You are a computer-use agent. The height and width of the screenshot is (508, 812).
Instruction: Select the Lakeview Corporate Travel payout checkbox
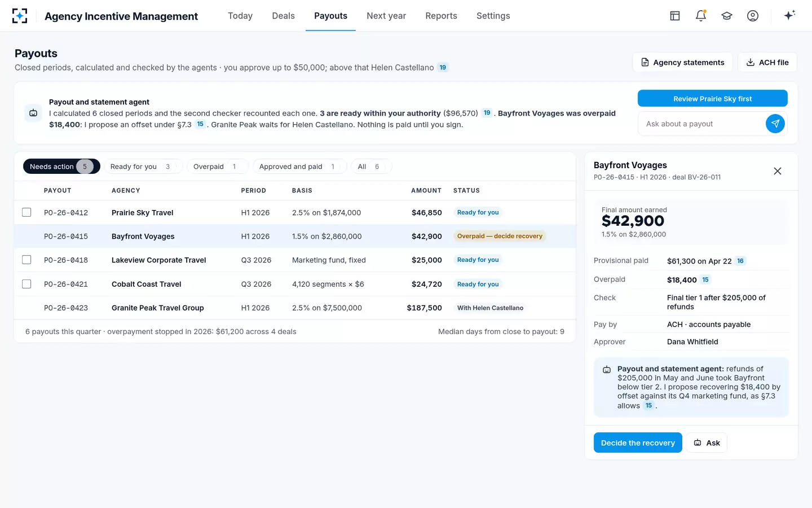click(x=27, y=260)
